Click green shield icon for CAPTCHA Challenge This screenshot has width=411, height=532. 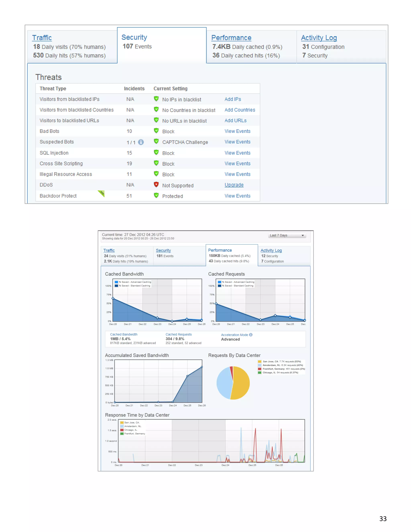click(x=156, y=141)
